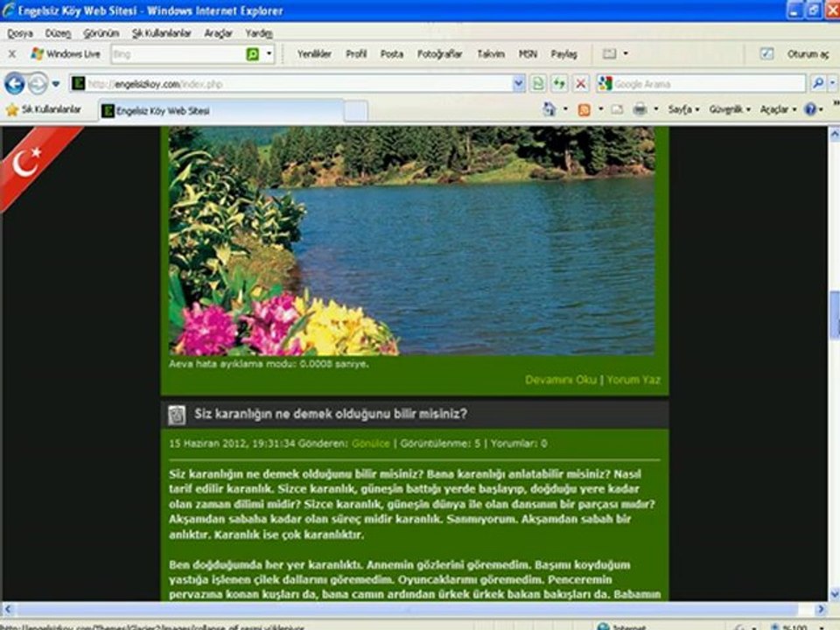Click the horizontal scrollbar left arrow
Screen dimensions: 840x630
8,609
